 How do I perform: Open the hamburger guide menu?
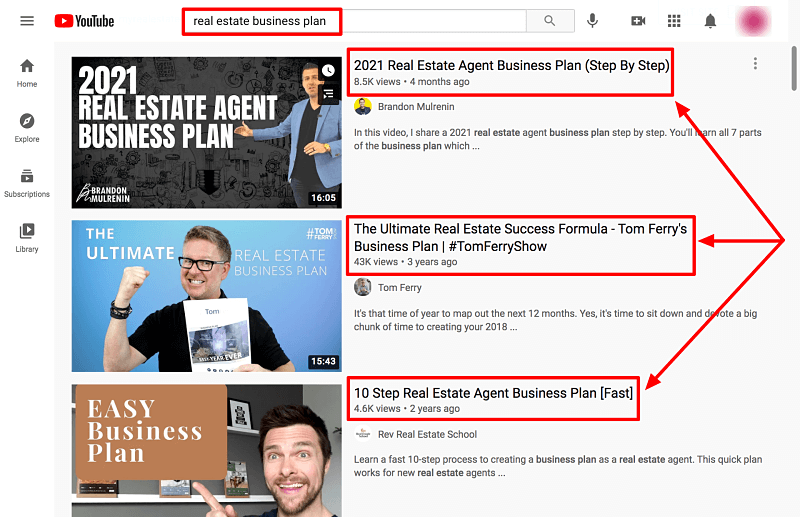click(x=27, y=21)
